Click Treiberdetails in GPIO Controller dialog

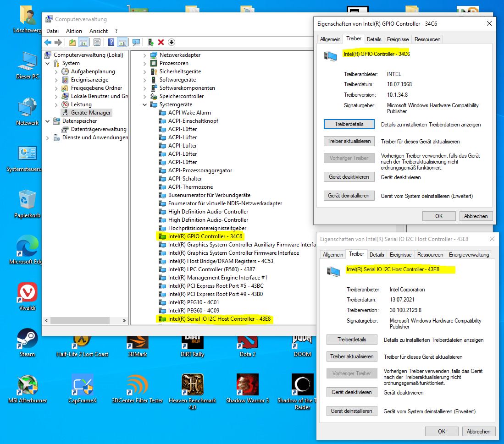point(349,124)
